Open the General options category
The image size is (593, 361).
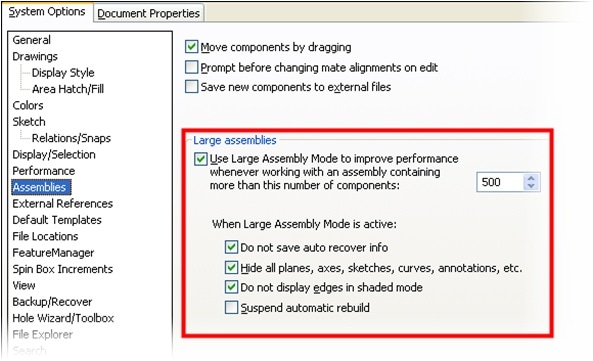tap(31, 40)
